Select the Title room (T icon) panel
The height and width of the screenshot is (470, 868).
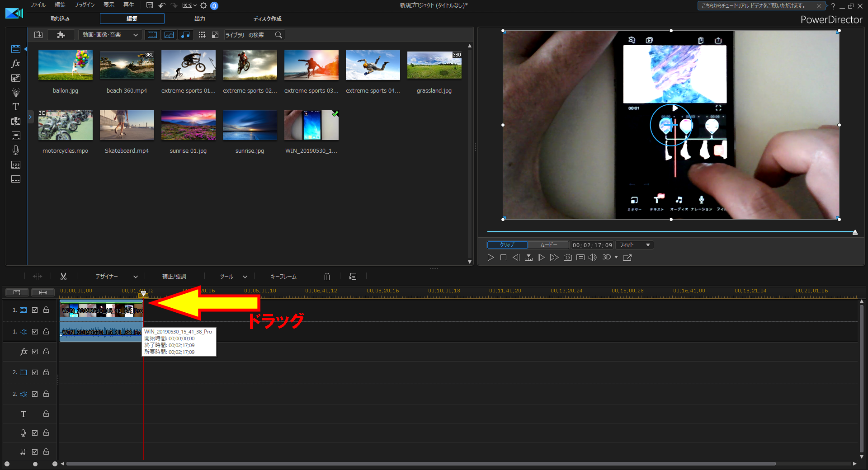coord(15,107)
